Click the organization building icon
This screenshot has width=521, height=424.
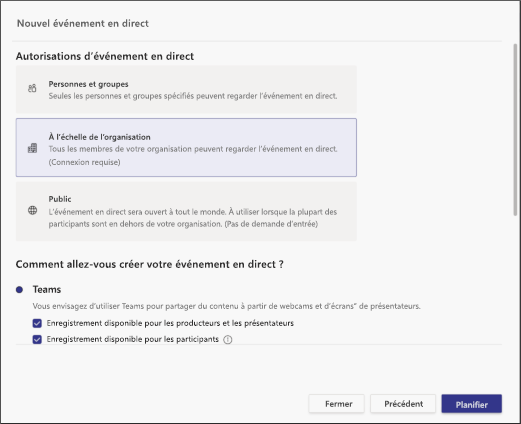click(x=32, y=148)
